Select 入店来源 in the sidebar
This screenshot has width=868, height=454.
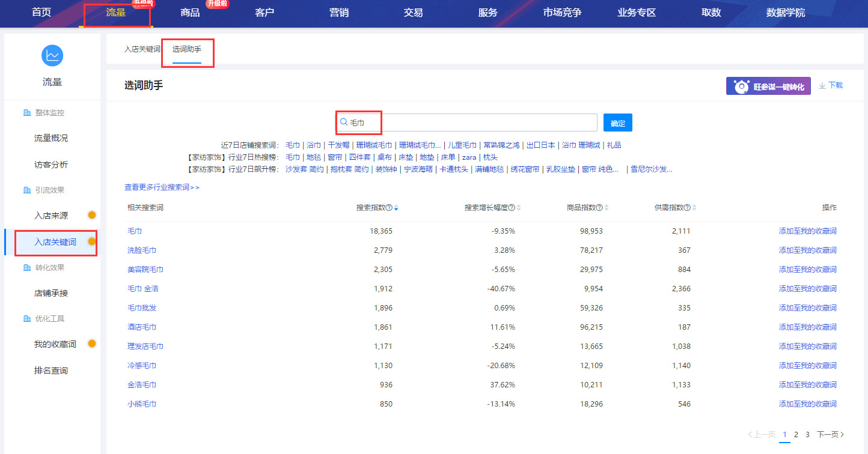[51, 215]
